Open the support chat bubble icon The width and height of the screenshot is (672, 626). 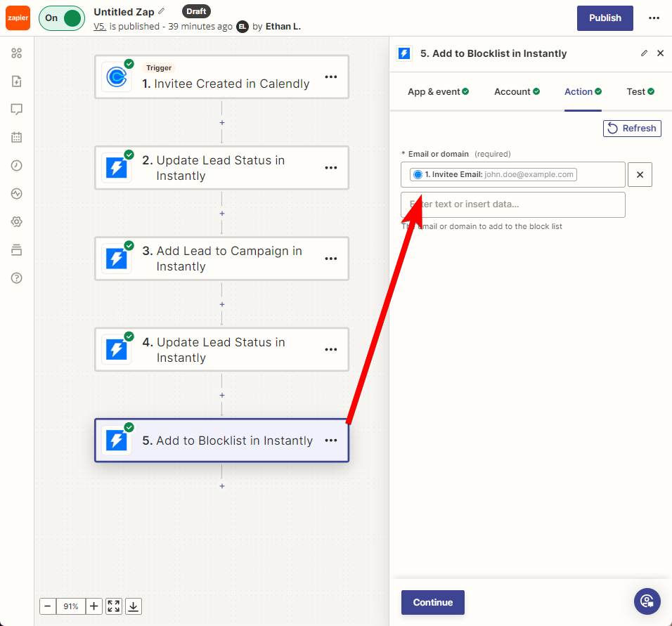(x=647, y=601)
